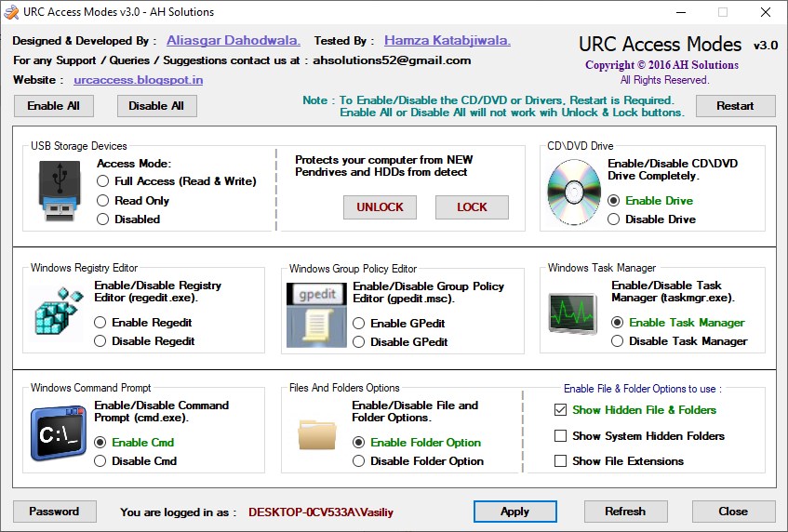
Task: Open the Password button
Action: pyautogui.click(x=54, y=512)
